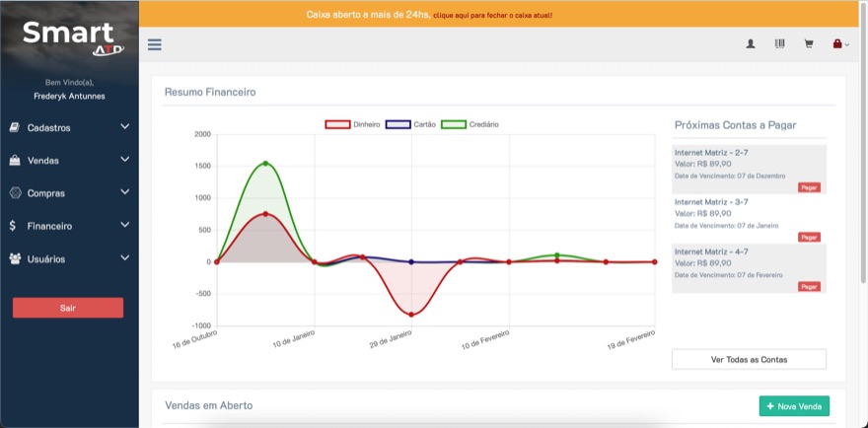Click the Internet Matriz - 3-7 title
Image resolution: width=868 pixels, height=428 pixels.
pos(711,202)
